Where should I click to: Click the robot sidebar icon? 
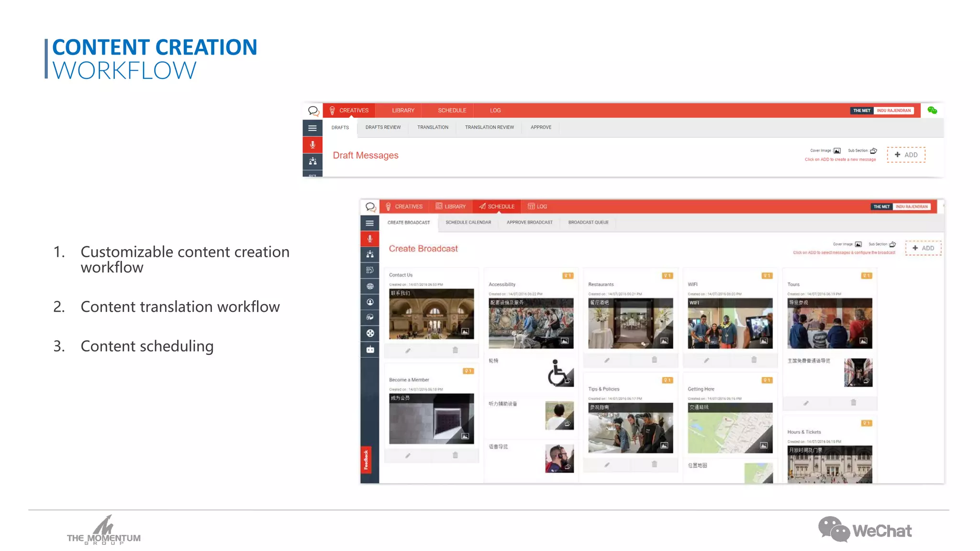pyautogui.click(x=370, y=350)
